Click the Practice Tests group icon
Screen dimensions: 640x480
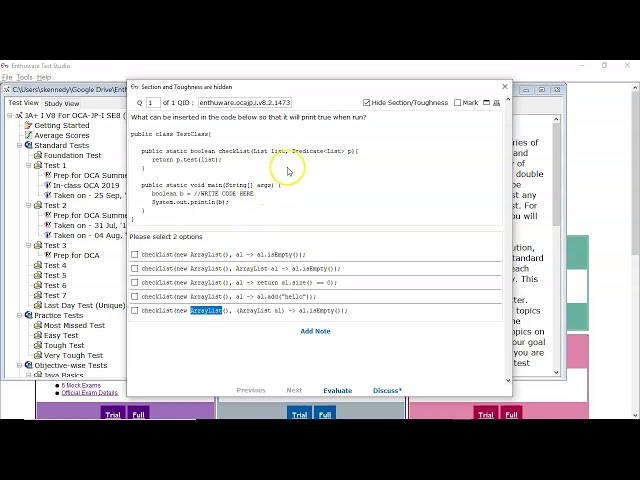[29, 315]
